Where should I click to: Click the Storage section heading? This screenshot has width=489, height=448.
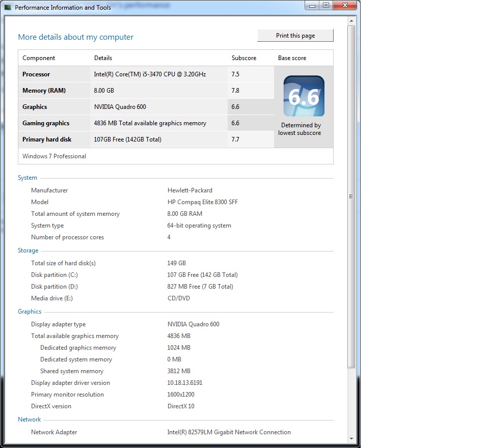28,250
